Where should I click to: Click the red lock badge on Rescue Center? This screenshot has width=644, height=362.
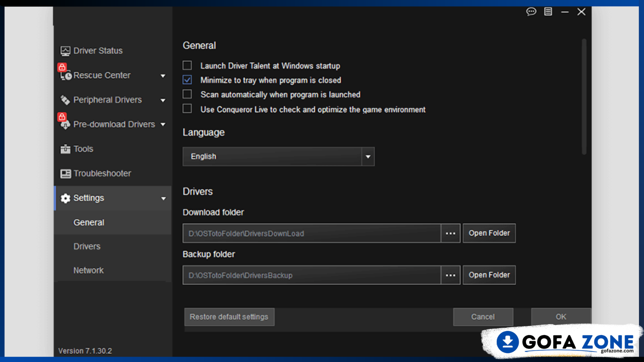62,67
